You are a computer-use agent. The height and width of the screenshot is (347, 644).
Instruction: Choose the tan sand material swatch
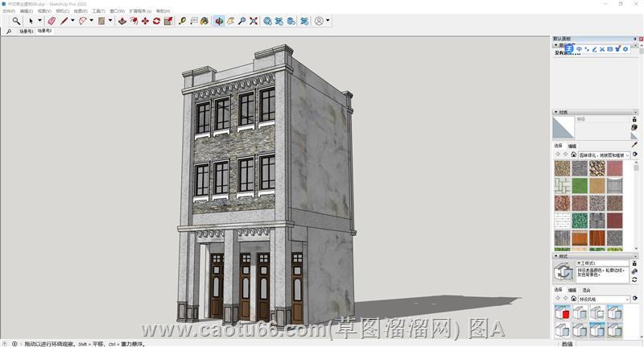[597, 186]
